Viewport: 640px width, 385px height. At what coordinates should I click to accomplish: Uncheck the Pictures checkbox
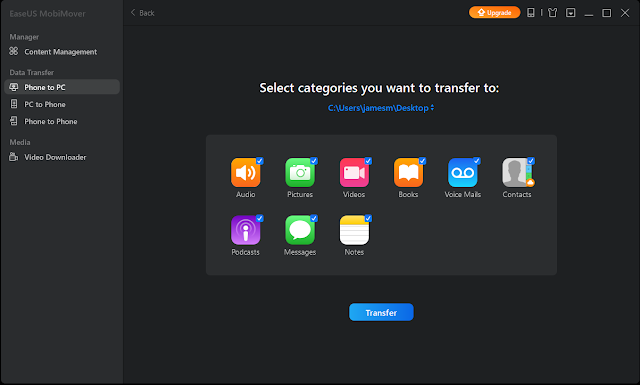pos(314,161)
